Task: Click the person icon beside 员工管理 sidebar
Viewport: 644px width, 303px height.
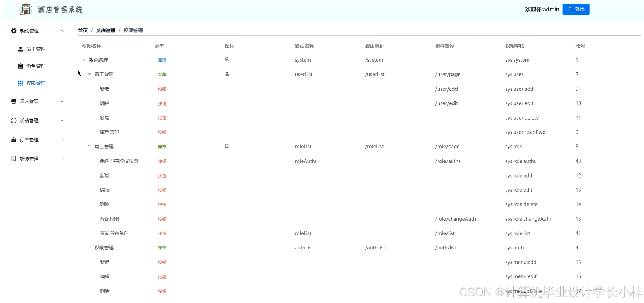Action: click(21, 49)
